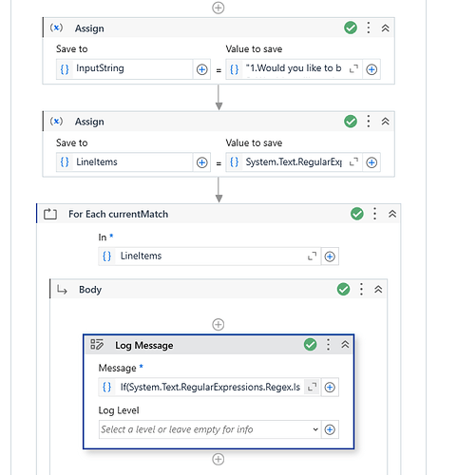Expand the Log Message expression editor
The image size is (476, 475).
pyautogui.click(x=312, y=387)
